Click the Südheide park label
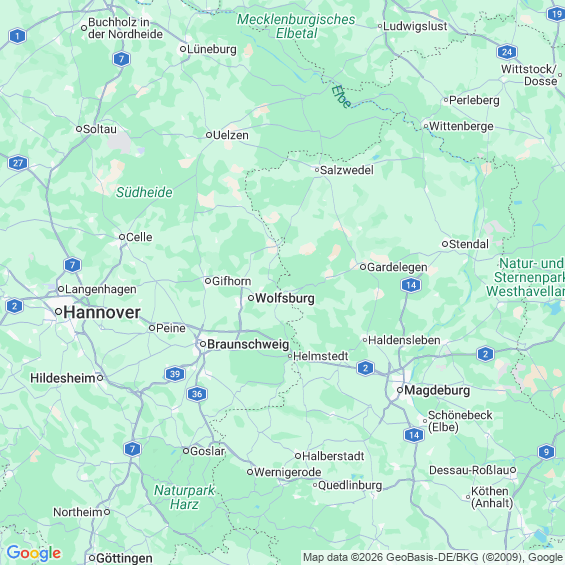The image size is (565, 565). (144, 192)
